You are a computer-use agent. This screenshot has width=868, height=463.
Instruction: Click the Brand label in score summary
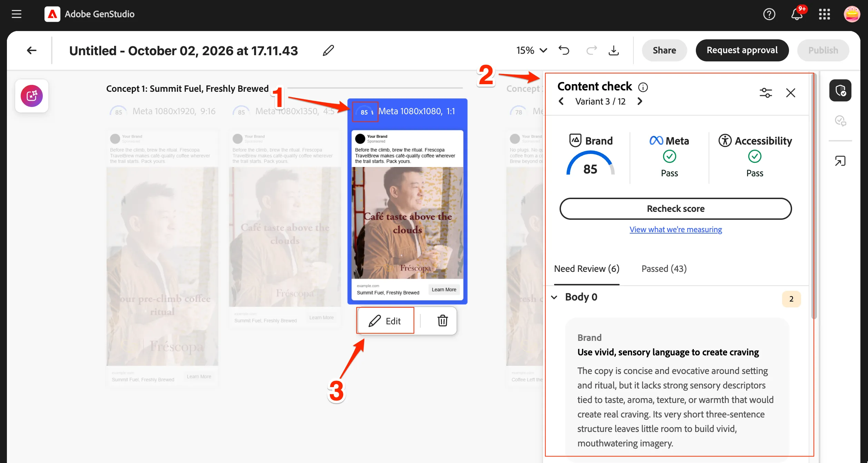pos(599,141)
